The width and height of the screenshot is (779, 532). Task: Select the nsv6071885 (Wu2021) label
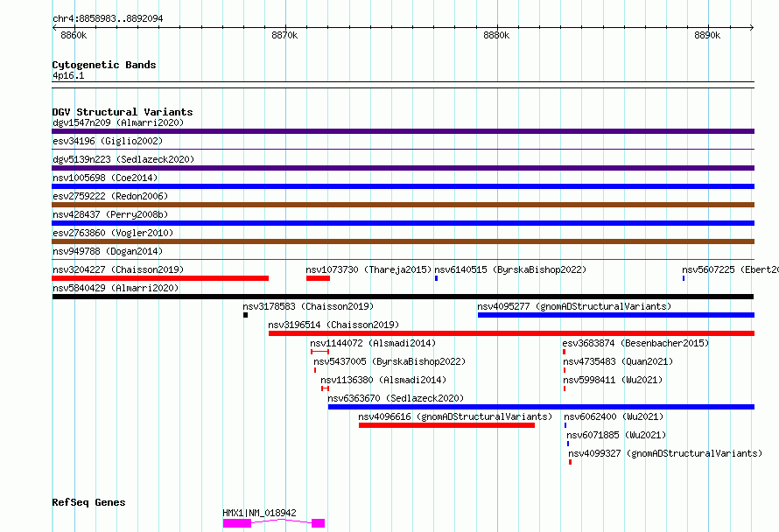pyautogui.click(x=616, y=435)
